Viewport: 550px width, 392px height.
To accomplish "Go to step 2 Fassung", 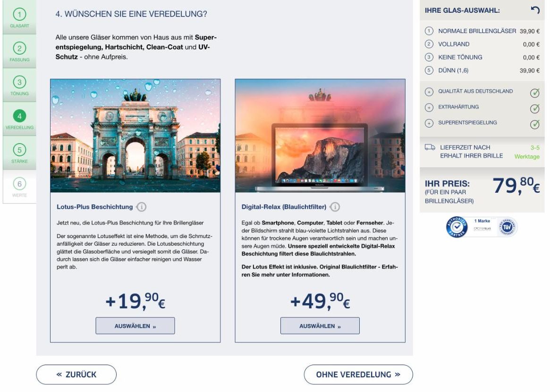I will 20,51.
